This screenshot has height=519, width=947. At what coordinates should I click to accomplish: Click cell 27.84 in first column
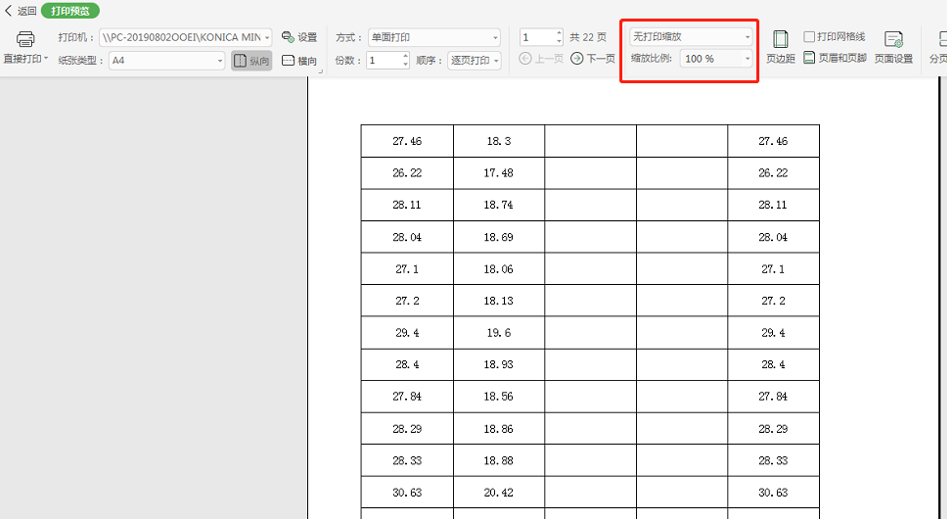point(407,397)
